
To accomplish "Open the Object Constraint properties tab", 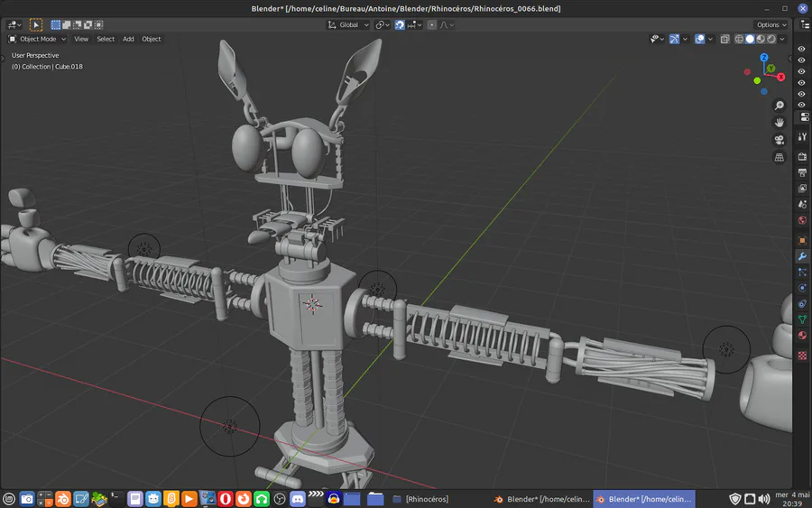I will pos(802,304).
